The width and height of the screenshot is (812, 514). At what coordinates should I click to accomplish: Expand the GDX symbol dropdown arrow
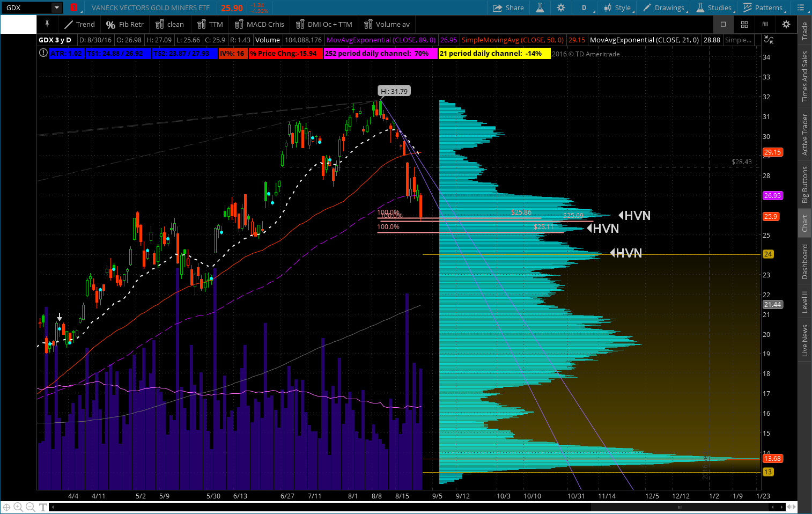point(56,8)
